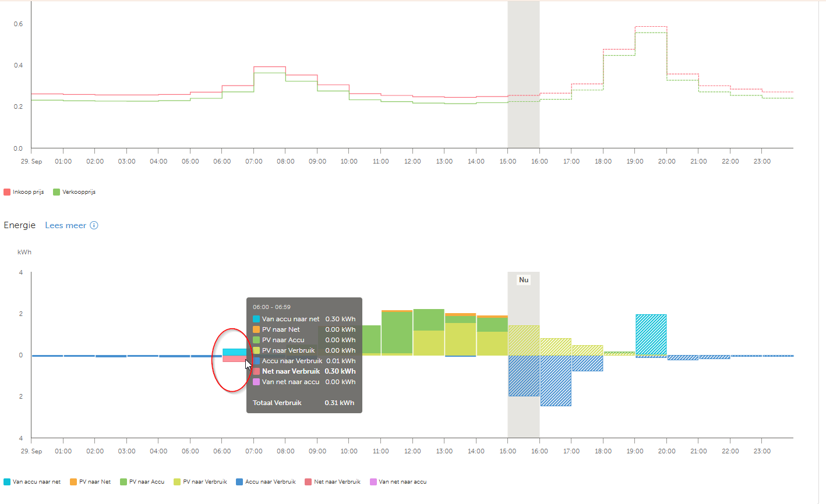
Task: Click the Nu marker label in energy chart
Action: pyautogui.click(x=524, y=280)
